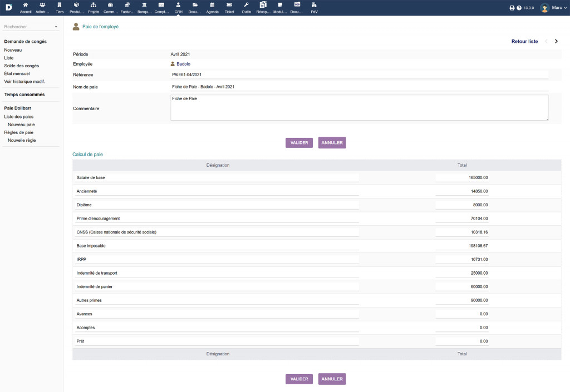Click the Dolibarr logo icon
Image resolution: width=570 pixels, height=392 pixels.
9,8
